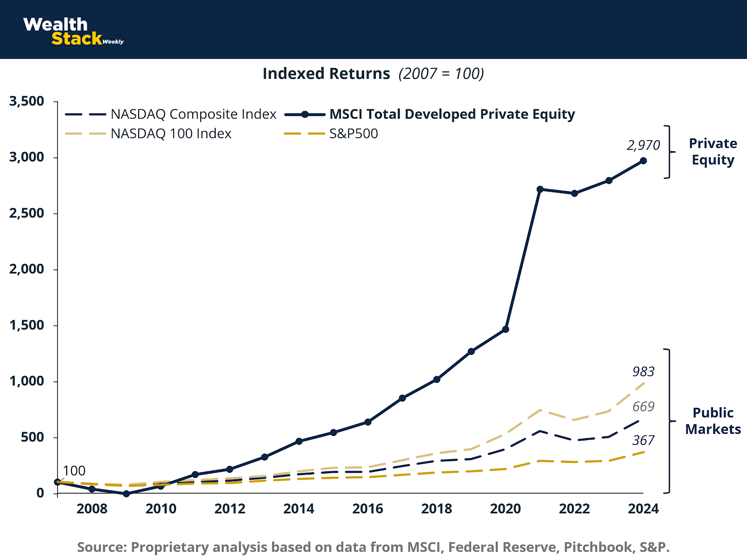Click the 2018 x-axis label
Image resolution: width=747 pixels, height=560 pixels.
[x=437, y=509]
